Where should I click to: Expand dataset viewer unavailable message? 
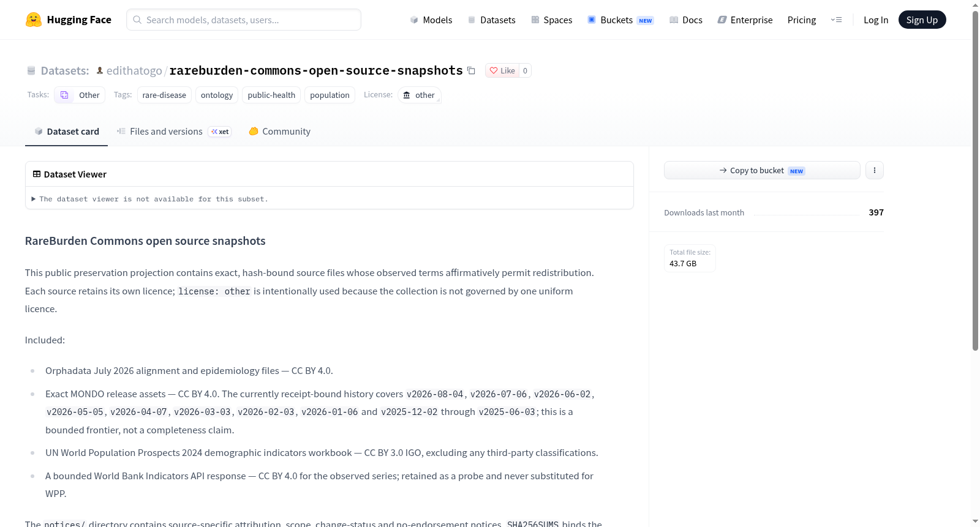pos(150,199)
